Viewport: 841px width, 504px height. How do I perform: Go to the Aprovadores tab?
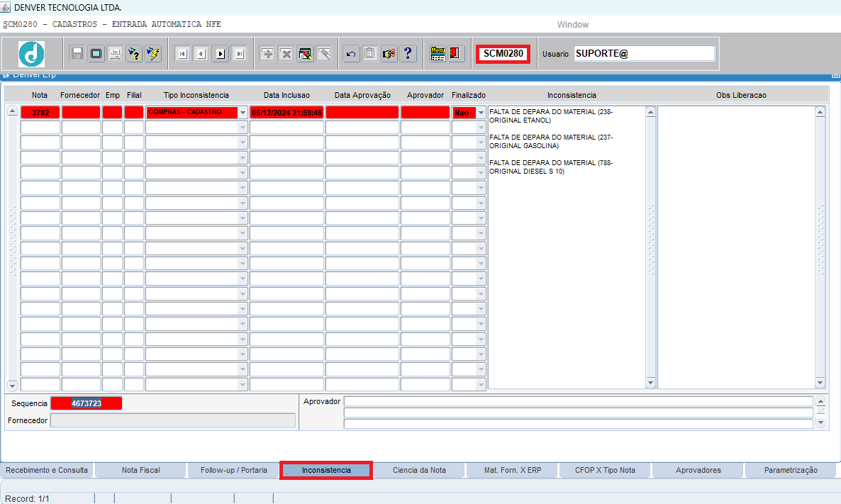[698, 470]
